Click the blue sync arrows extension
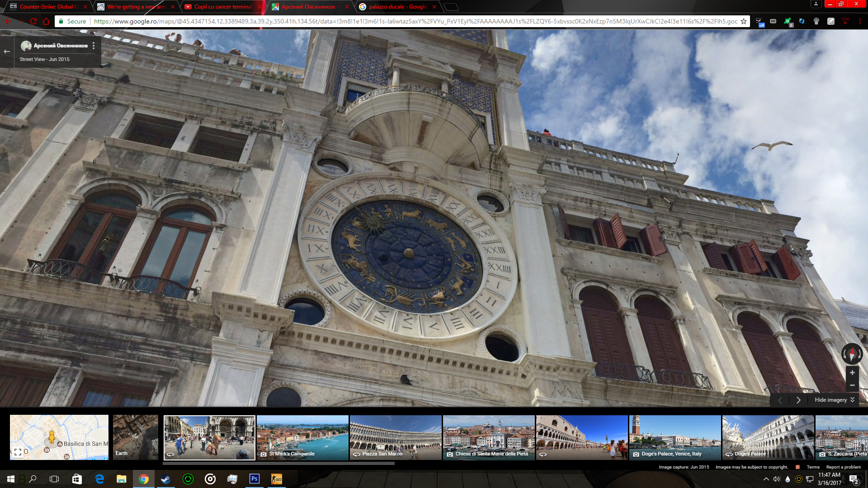The width and height of the screenshot is (868, 488). [802, 21]
